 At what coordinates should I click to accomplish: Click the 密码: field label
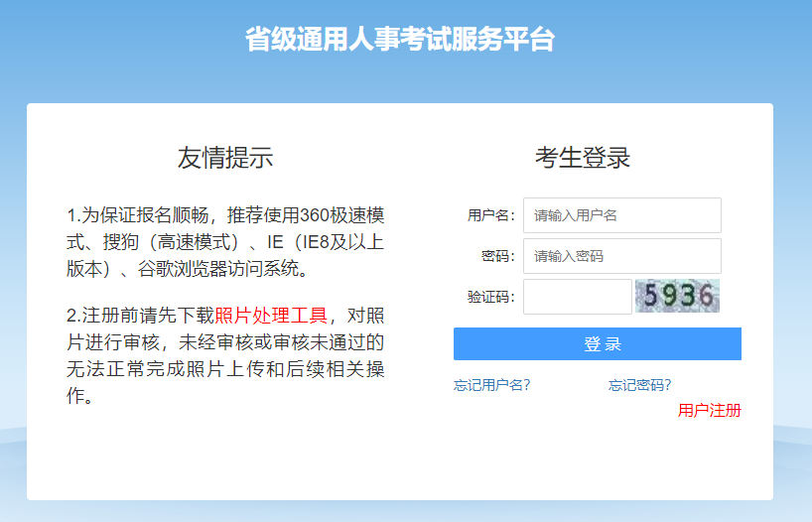[x=498, y=256]
